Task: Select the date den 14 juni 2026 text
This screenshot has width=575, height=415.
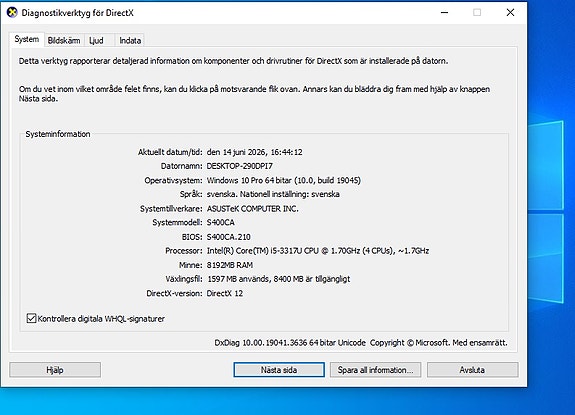Action: (x=254, y=152)
